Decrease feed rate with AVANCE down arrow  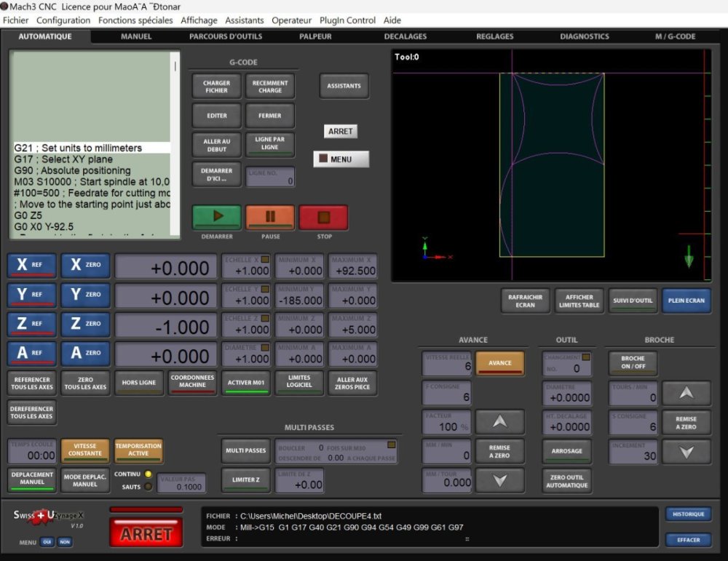point(499,480)
